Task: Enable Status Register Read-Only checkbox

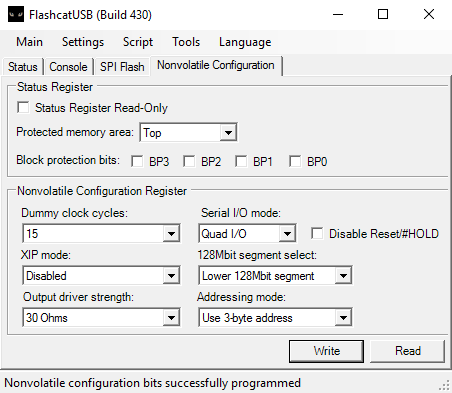Action: click(23, 108)
